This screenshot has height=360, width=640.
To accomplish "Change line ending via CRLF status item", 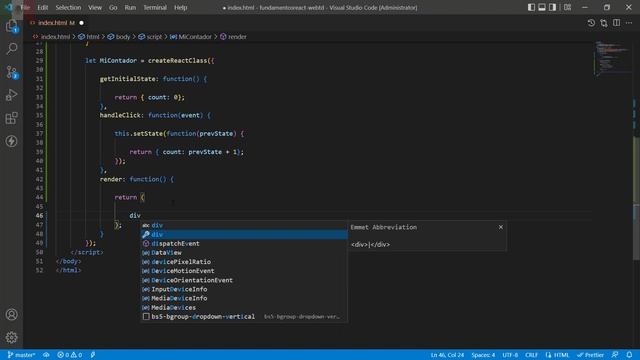I will coord(531,355).
